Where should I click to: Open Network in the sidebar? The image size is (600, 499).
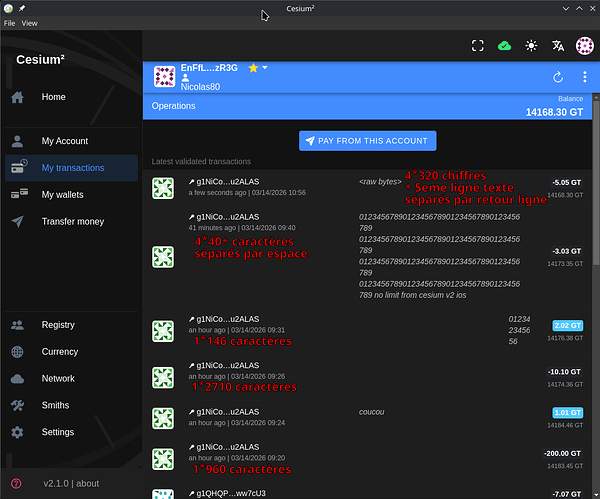pos(72,378)
